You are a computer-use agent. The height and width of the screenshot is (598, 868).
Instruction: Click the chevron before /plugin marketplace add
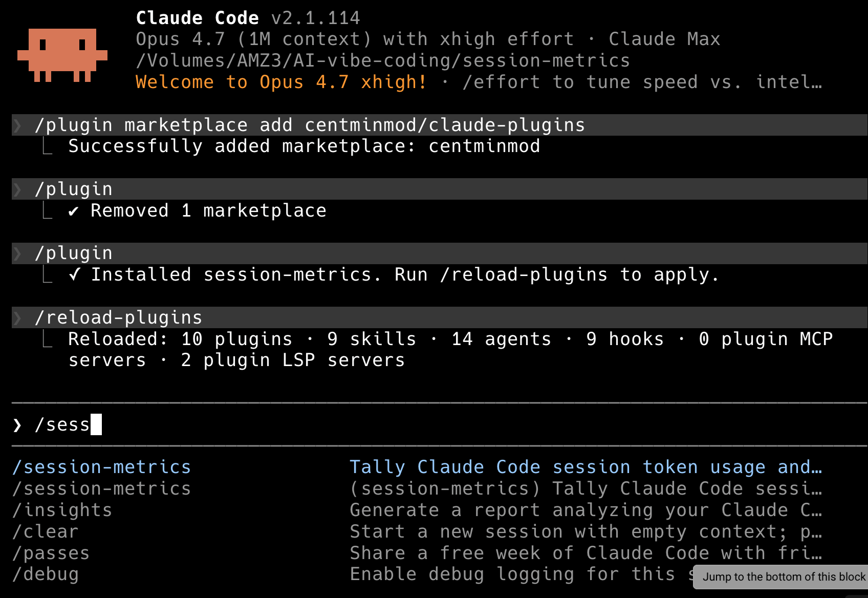(17, 125)
